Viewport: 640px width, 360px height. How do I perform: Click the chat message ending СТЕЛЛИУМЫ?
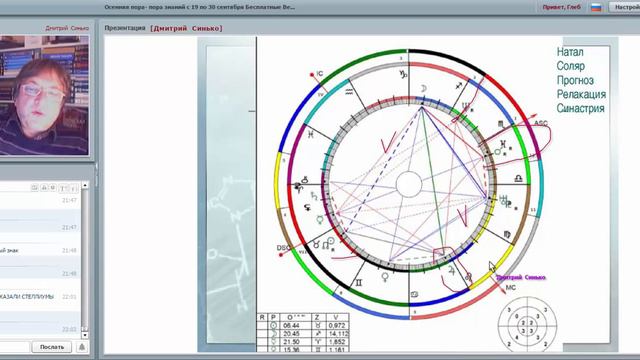point(27,297)
